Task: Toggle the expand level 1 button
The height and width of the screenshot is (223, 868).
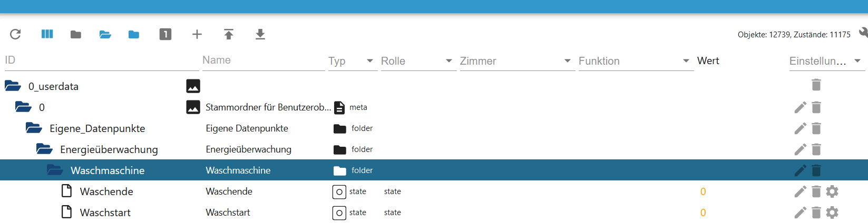Action: (165, 34)
